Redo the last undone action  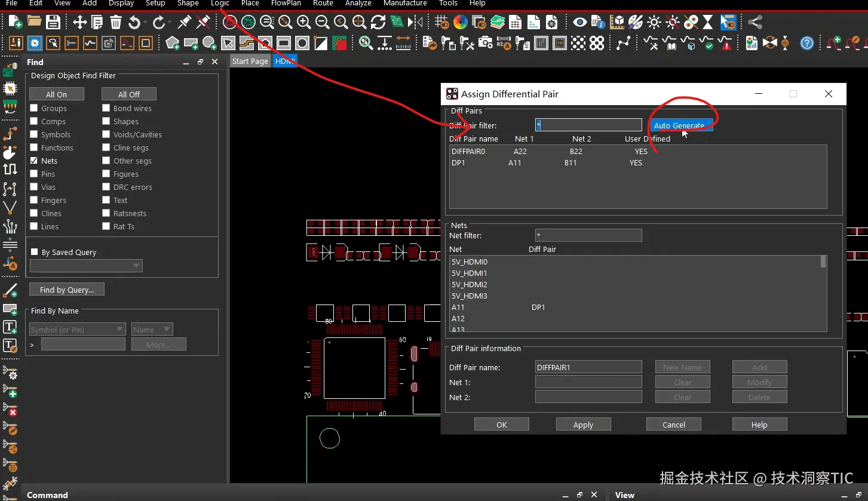click(x=158, y=23)
